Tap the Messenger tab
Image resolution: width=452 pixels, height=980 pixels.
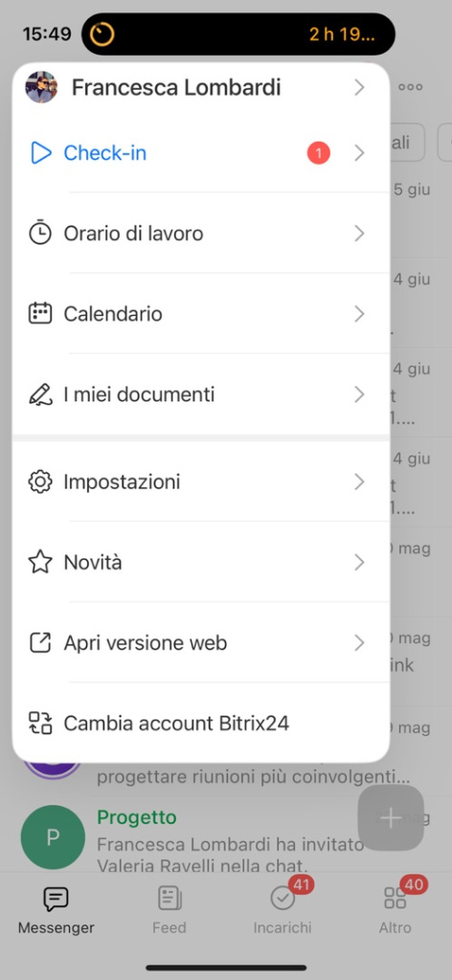[56, 910]
